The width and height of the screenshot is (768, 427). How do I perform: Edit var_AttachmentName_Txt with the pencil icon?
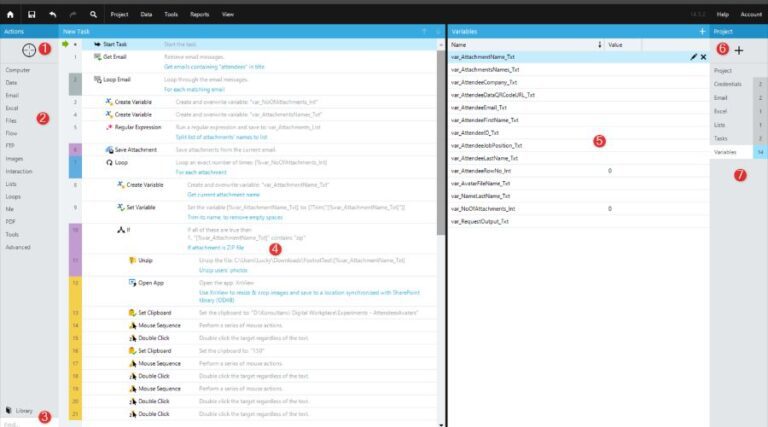[x=693, y=57]
